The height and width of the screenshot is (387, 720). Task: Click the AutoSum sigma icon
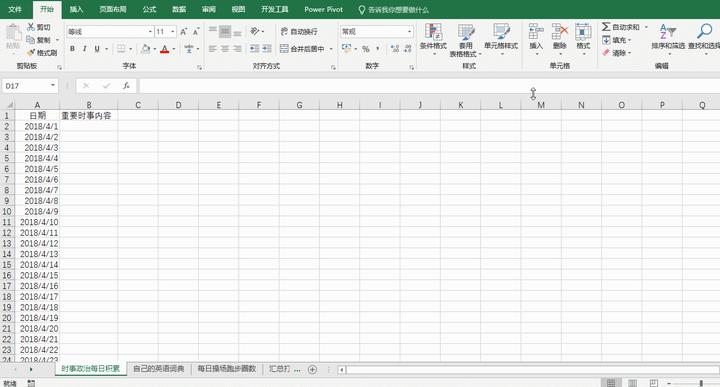point(606,27)
